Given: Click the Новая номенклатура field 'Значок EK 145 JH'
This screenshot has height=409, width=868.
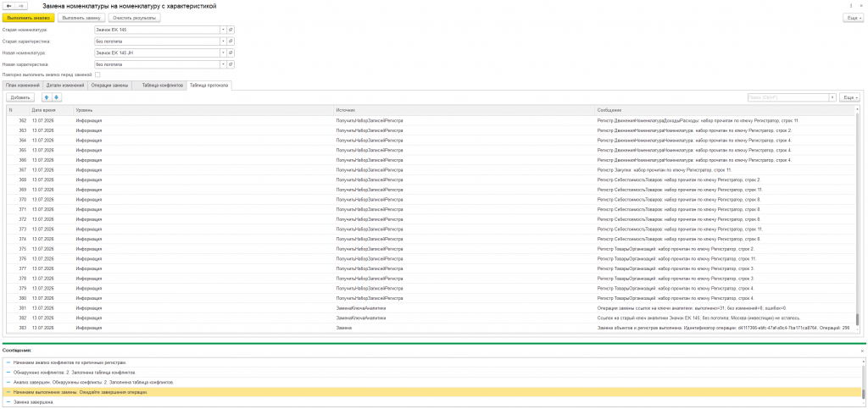Looking at the screenshot, I should click(x=157, y=53).
